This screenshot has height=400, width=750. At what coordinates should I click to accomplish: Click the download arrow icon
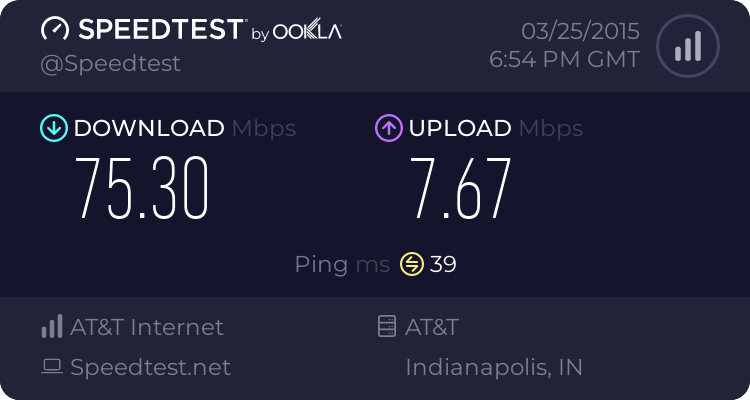click(53, 128)
